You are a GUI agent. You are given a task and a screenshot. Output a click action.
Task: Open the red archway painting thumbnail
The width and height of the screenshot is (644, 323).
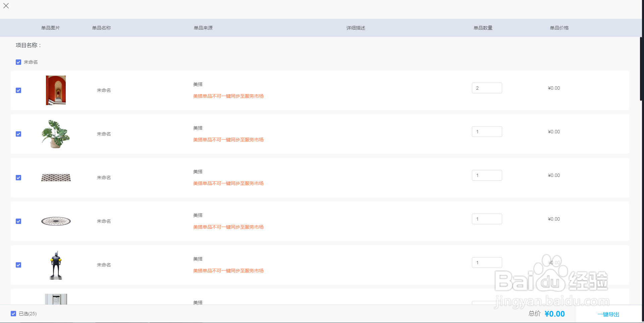click(56, 90)
